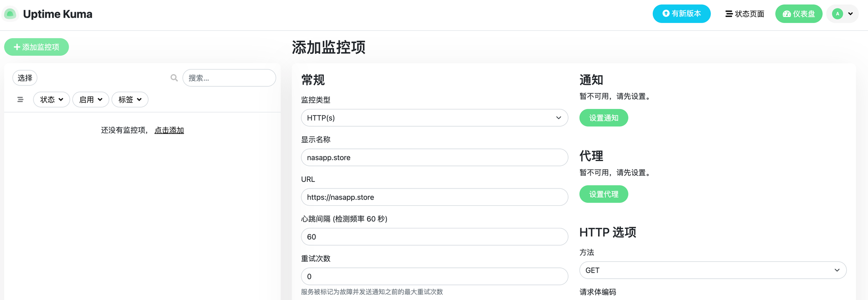The width and height of the screenshot is (868, 300).
Task: Click the search magnifier icon
Action: tap(174, 78)
